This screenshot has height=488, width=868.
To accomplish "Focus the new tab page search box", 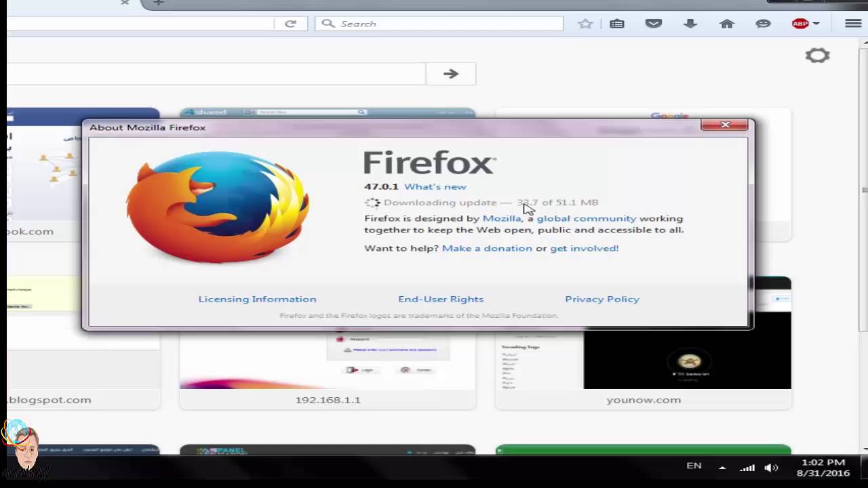I will point(216,74).
